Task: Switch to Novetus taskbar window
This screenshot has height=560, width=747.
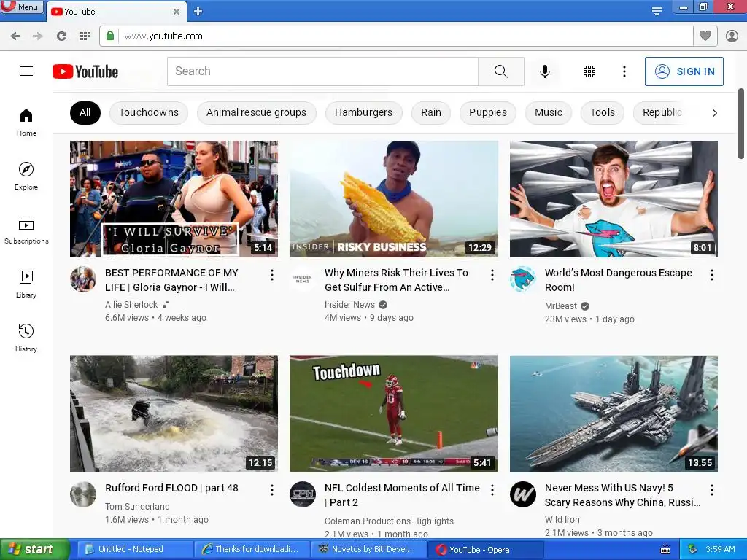Action: 368,550
